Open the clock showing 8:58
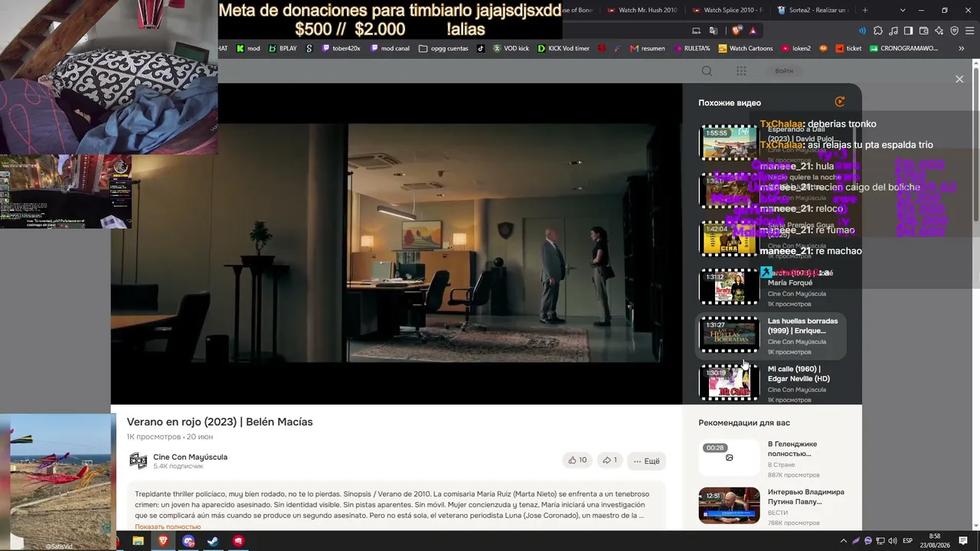 click(934, 541)
